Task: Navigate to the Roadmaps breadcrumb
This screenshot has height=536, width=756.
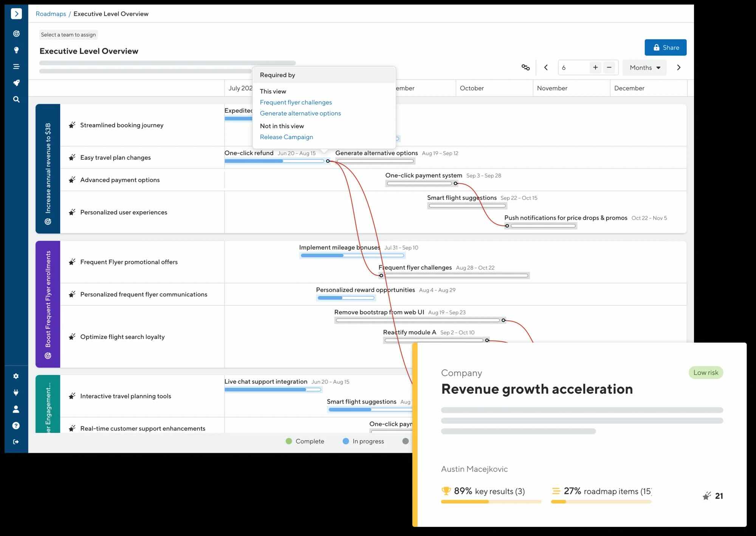Action: 51,14
